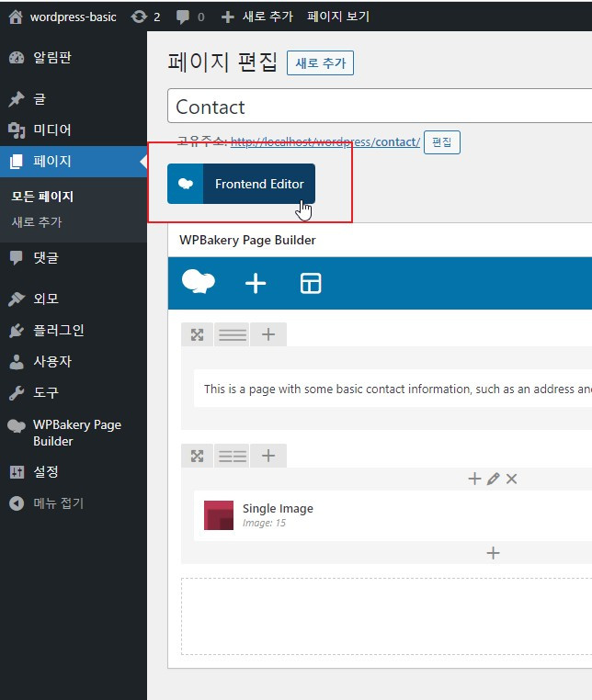Click 새로 추가 in the top admin bar
Image resolution: width=592 pixels, height=700 pixels.
(x=257, y=17)
